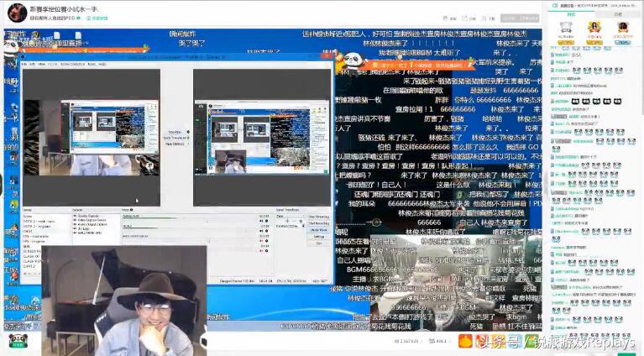Mute the first mixer audio channel
Viewport: 644px width, 356px height.
pos(261,221)
